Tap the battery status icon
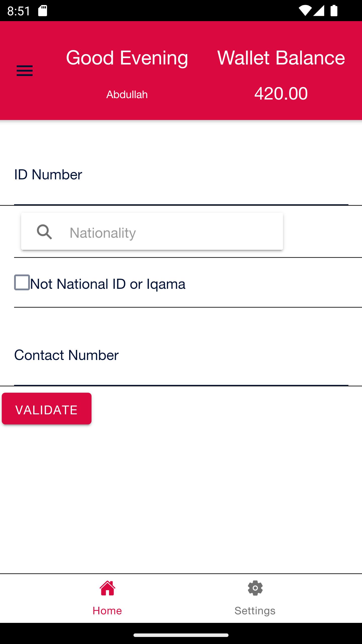Screen dimensions: 362x644 click(x=334, y=11)
